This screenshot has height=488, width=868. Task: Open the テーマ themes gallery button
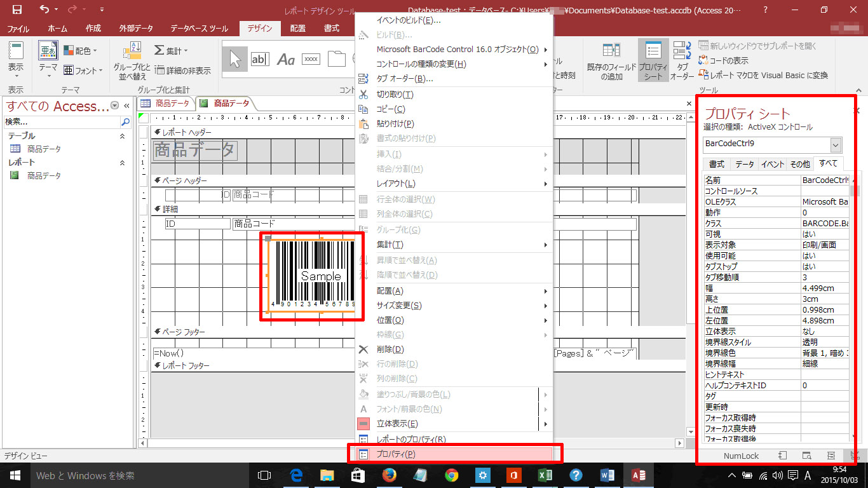48,59
